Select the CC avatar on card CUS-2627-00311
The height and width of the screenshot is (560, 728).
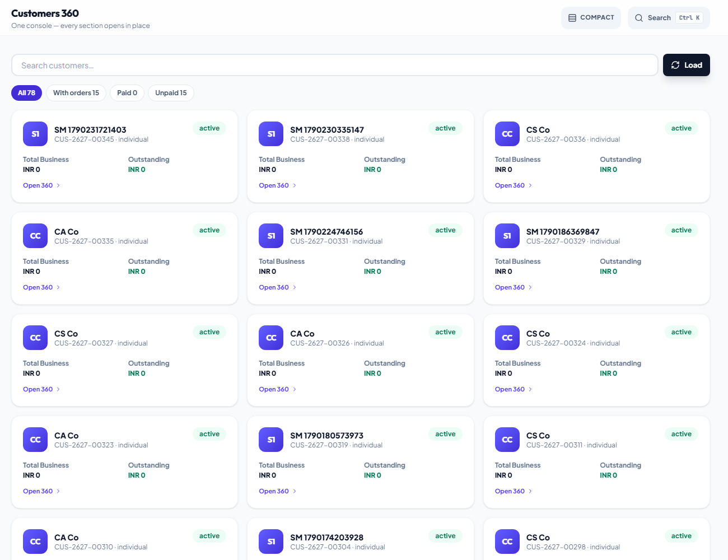pyautogui.click(x=507, y=440)
